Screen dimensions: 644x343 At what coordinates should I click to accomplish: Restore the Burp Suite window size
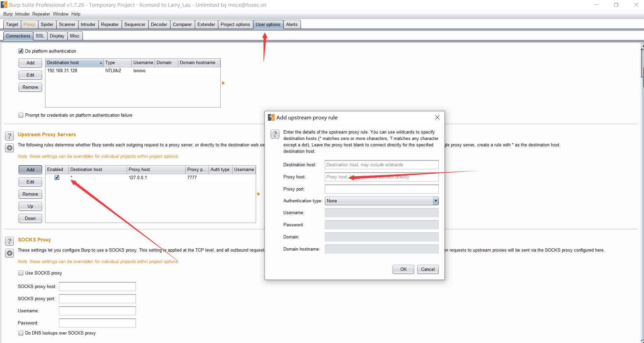click(616, 5)
